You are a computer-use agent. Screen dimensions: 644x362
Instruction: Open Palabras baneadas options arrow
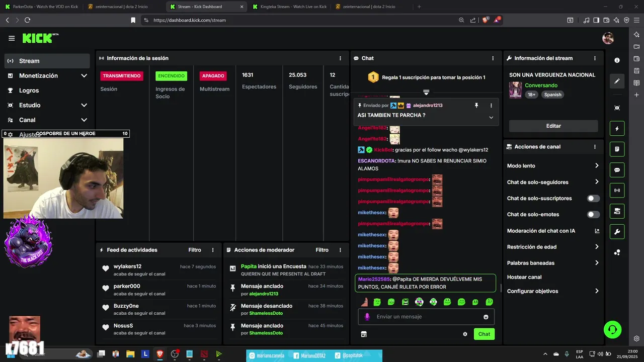[x=597, y=263]
